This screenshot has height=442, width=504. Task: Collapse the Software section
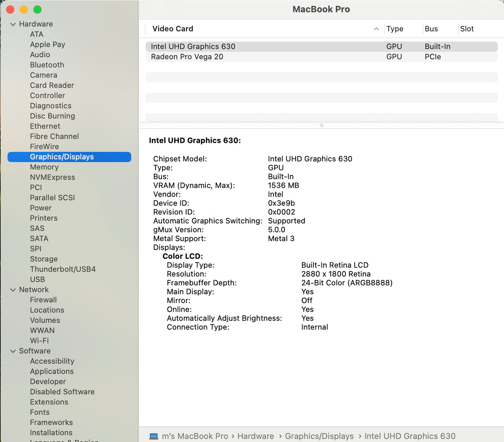[13, 351]
